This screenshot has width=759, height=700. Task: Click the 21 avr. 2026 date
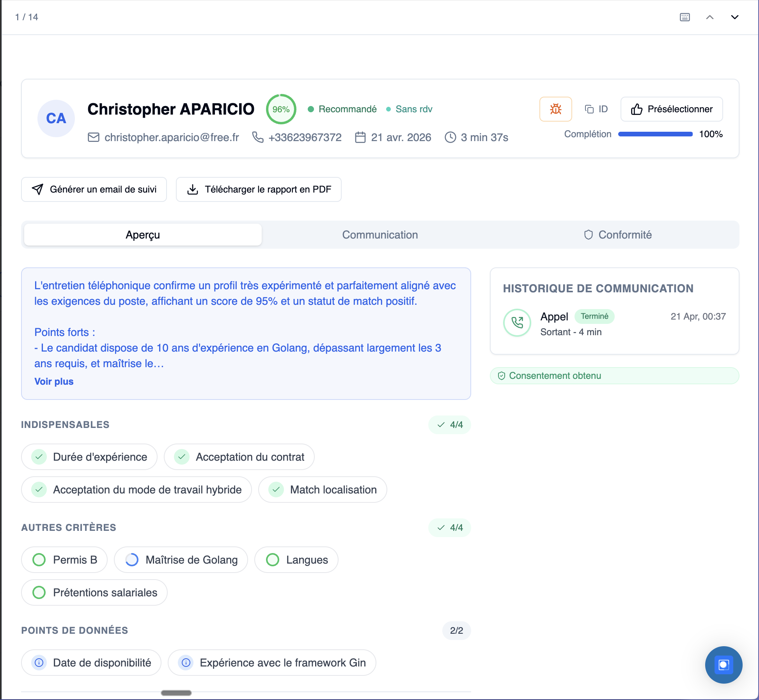point(401,137)
